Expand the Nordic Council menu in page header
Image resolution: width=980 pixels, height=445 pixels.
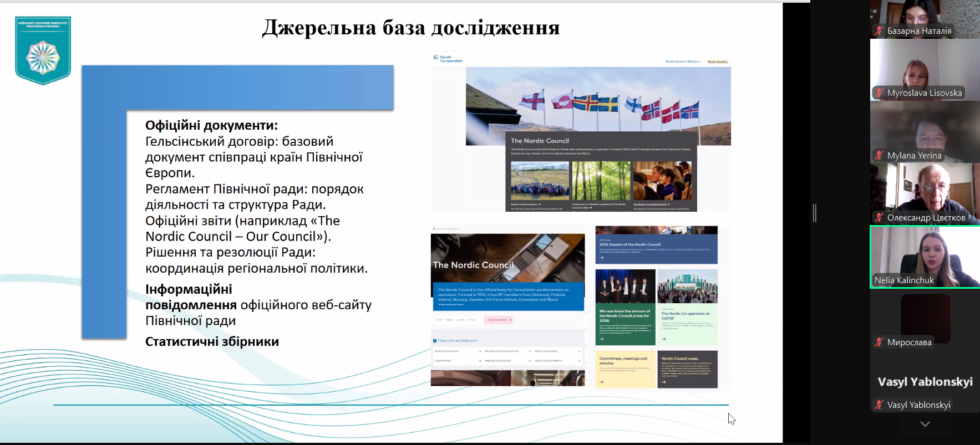(718, 62)
